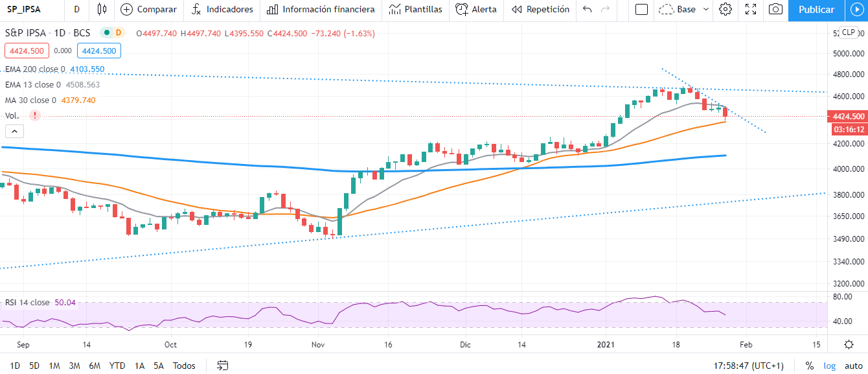
Task: Click the red sell price 4424.500 button
Action: coord(27,51)
